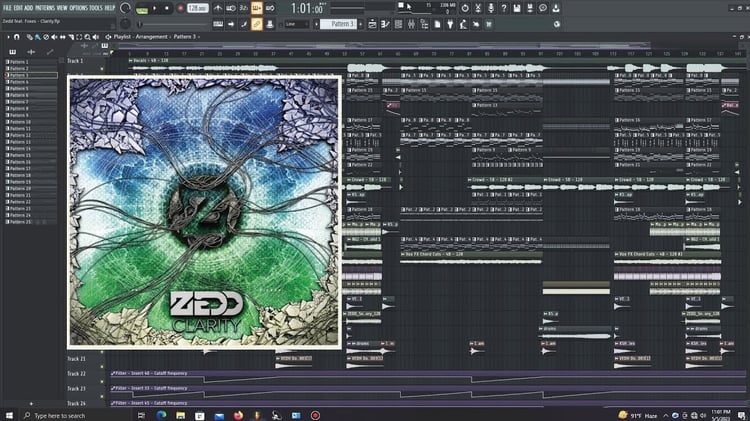Select Pattern 1 in the picker
This screenshot has height=421, width=750.
pyautogui.click(x=31, y=62)
